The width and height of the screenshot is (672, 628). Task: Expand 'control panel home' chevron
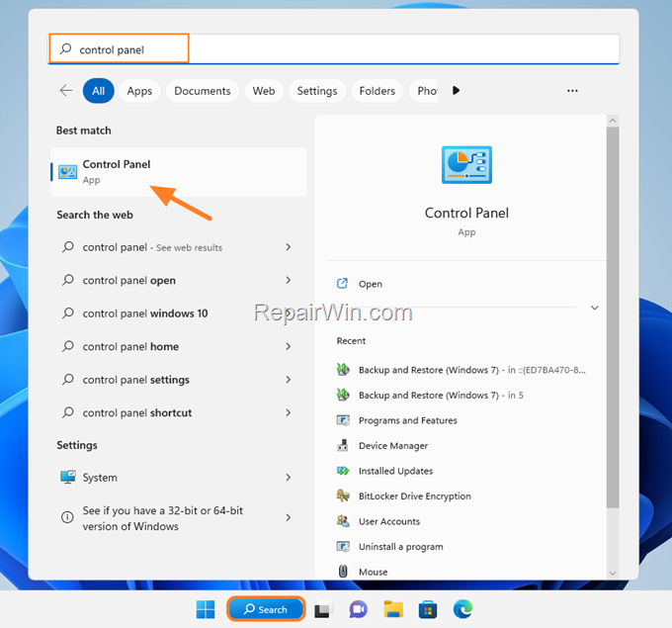click(x=289, y=346)
